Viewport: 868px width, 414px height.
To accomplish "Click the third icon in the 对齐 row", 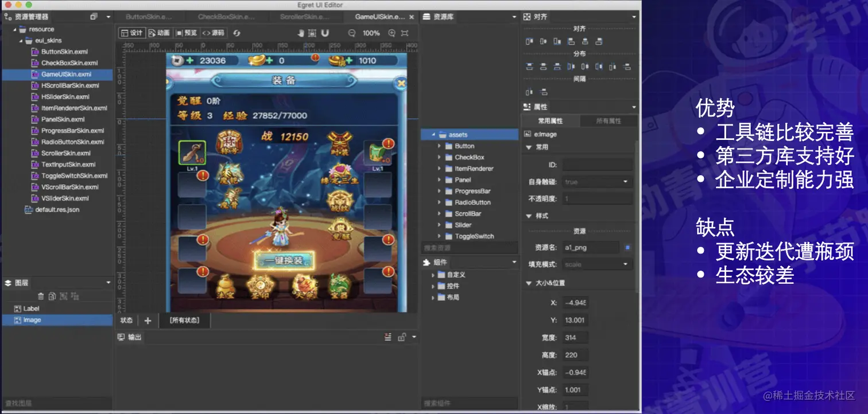I will (557, 41).
